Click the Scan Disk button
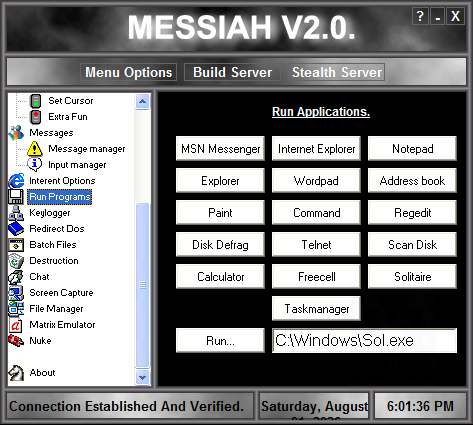473x425 pixels. [412, 244]
